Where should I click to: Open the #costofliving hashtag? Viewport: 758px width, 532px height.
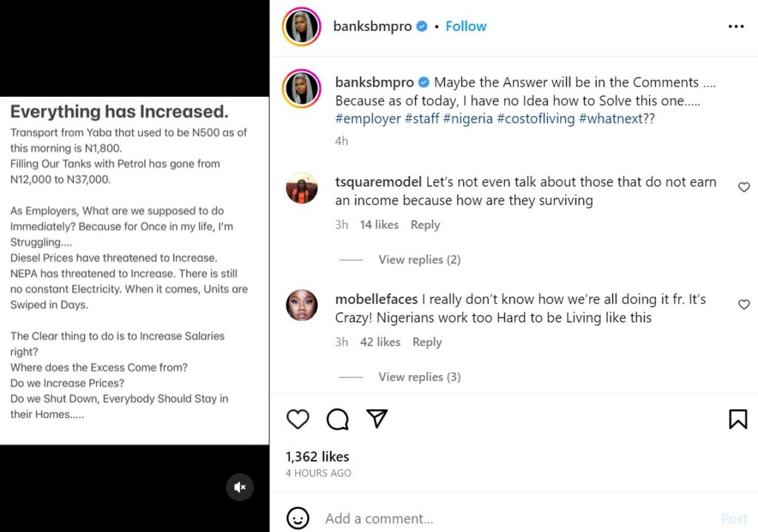point(535,118)
